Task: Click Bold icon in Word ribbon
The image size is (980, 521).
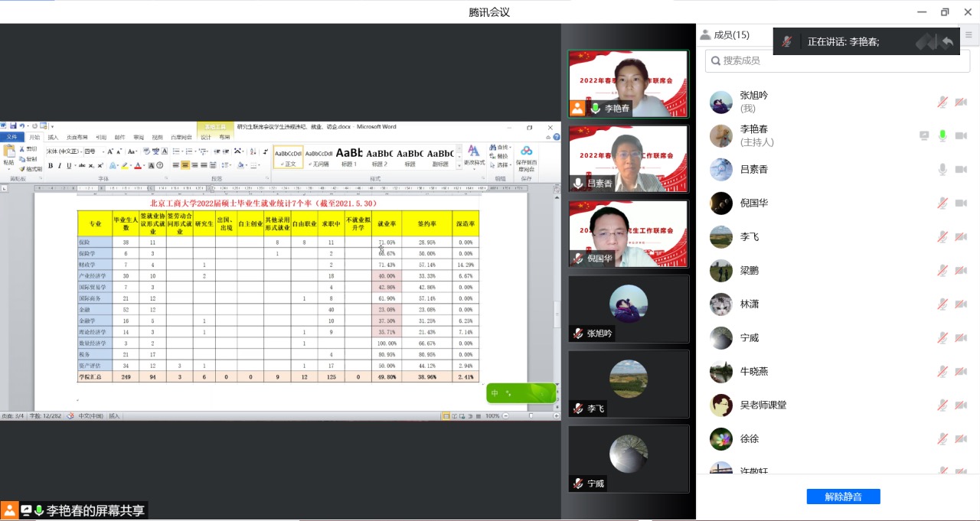Action: click(x=51, y=165)
